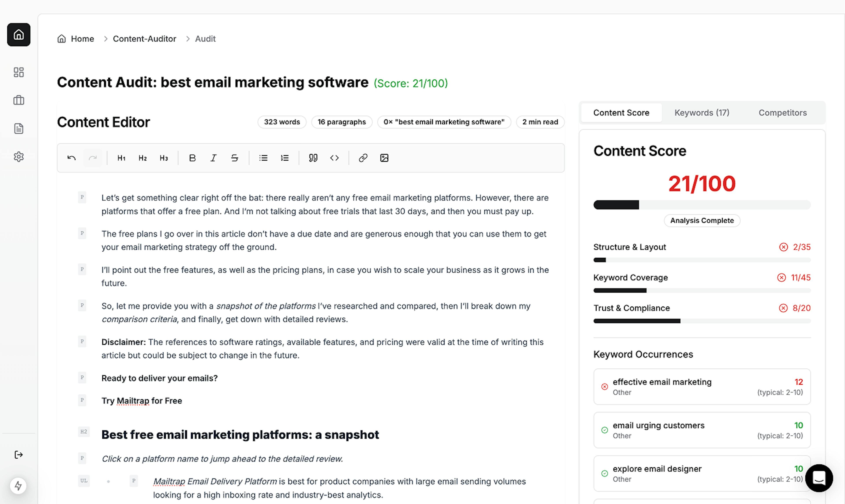Click the heading Best free email marketing platforms
The width and height of the screenshot is (845, 504).
pyautogui.click(x=240, y=435)
